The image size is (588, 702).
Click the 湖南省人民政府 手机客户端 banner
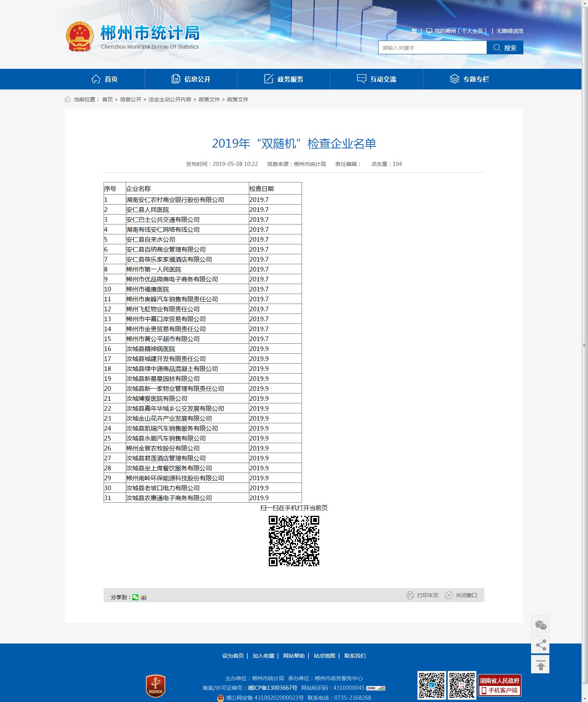500,685
